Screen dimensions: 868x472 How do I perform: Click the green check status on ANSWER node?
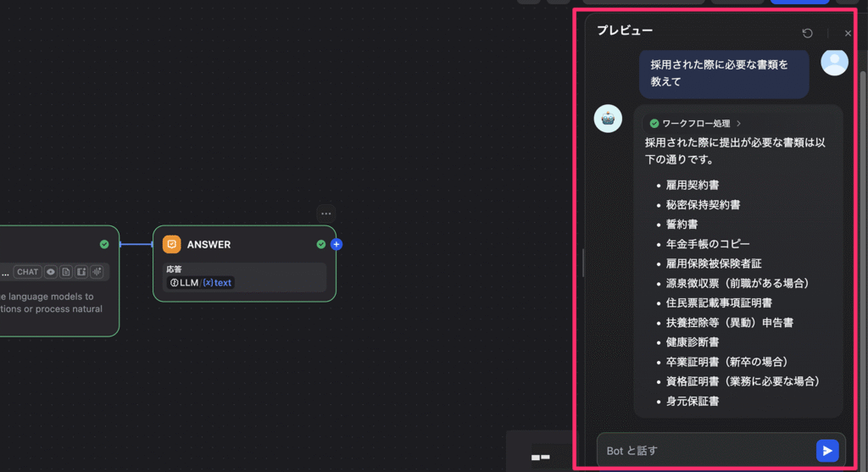[x=321, y=244]
